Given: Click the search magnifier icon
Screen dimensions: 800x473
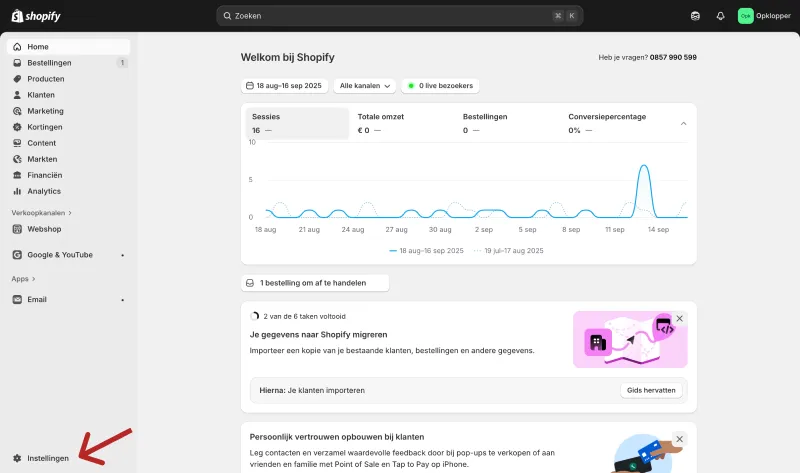Looking at the screenshot, I should click(228, 16).
